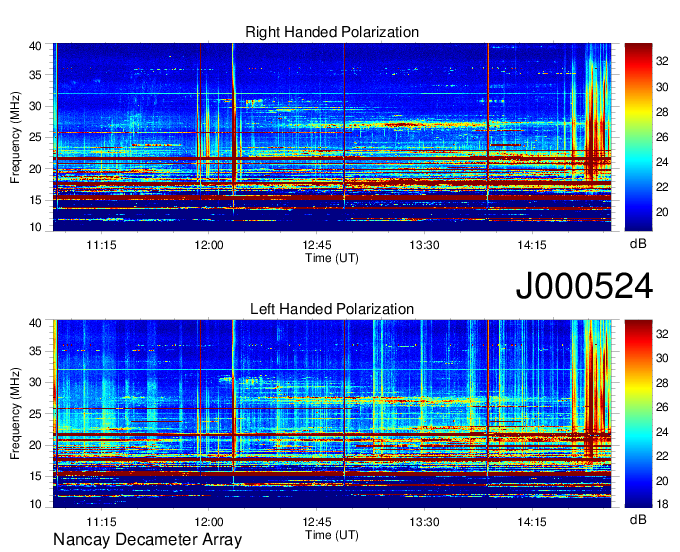680x552 pixels.
Task: Click the 20 MHz tick label on the upper plot
Action: (35, 169)
